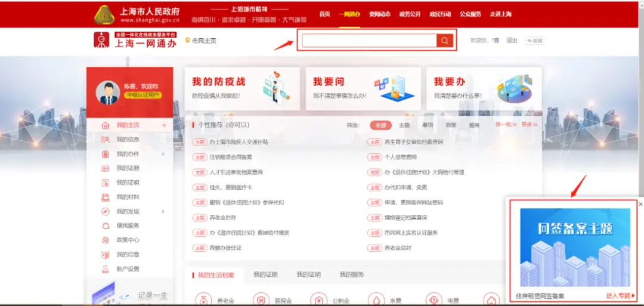The height and width of the screenshot is (306, 644).
Task: Click 更多 next to 换一批
Action: 530,125
